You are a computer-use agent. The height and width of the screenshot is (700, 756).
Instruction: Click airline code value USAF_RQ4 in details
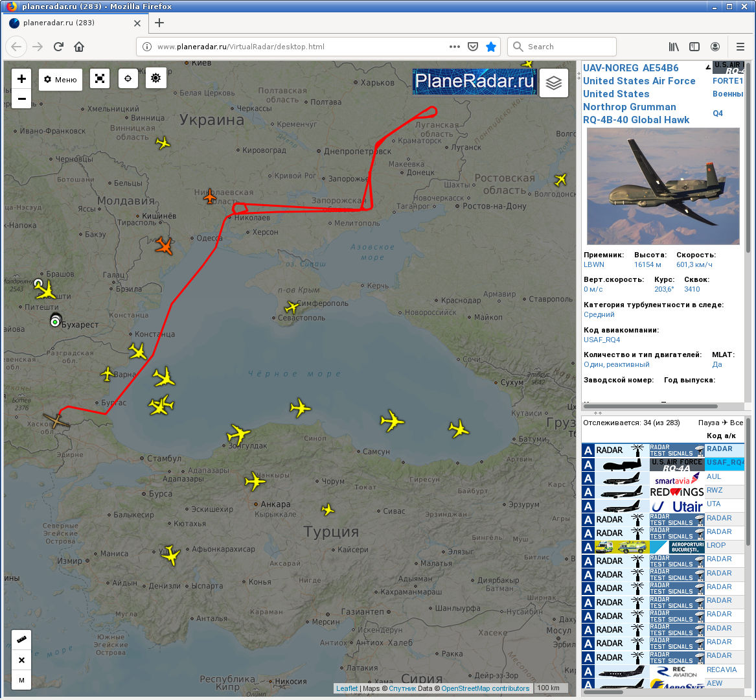pos(602,340)
